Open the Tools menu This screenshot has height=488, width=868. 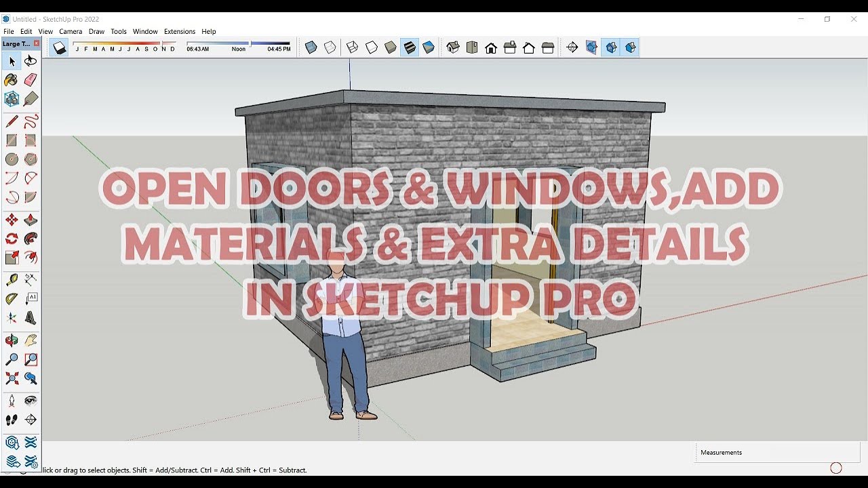point(119,31)
